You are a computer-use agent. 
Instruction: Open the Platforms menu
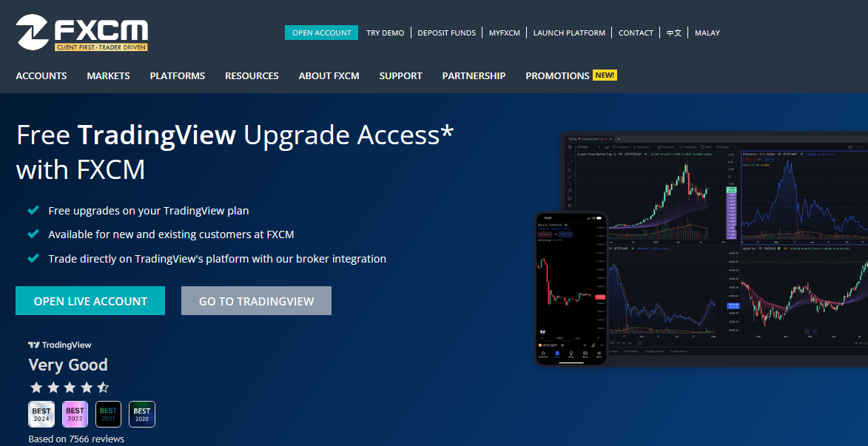tap(178, 75)
